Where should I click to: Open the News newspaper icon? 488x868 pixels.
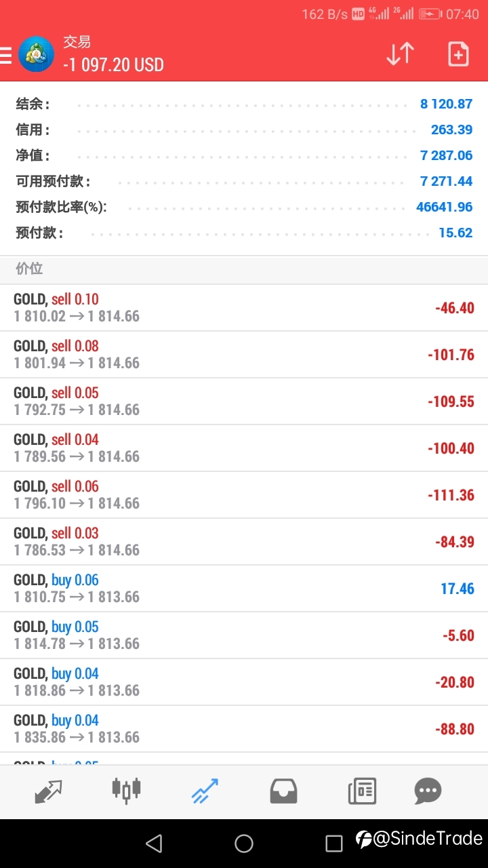pos(362,791)
